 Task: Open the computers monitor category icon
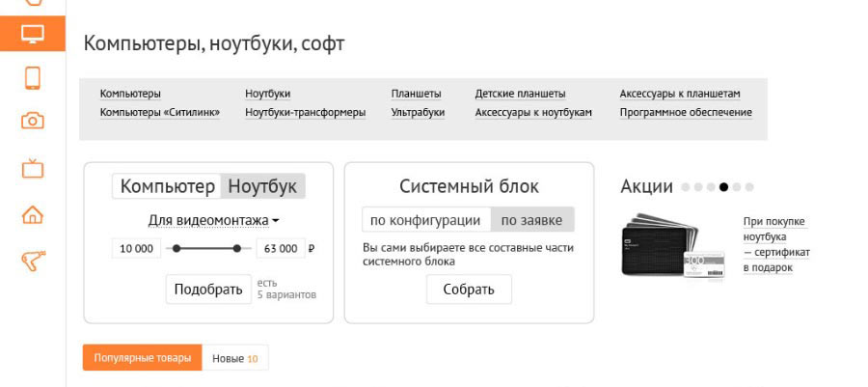33,34
